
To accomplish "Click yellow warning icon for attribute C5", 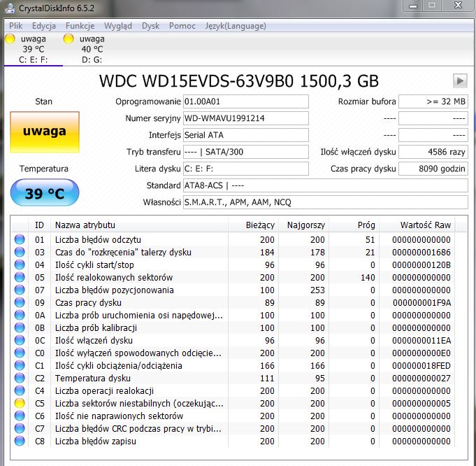I will coord(20,404).
